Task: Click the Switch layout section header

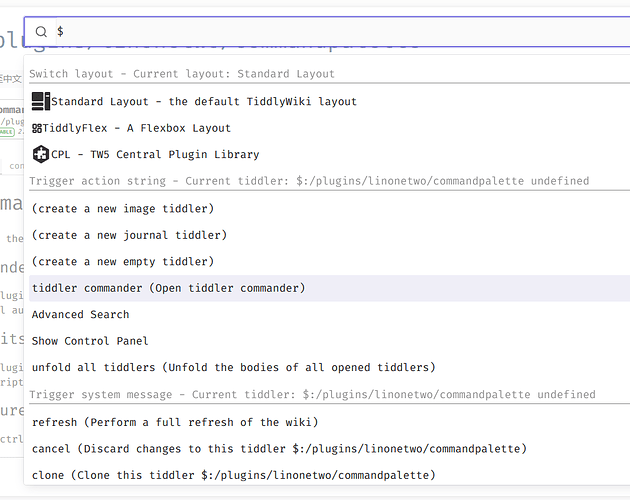Action: (x=182, y=74)
